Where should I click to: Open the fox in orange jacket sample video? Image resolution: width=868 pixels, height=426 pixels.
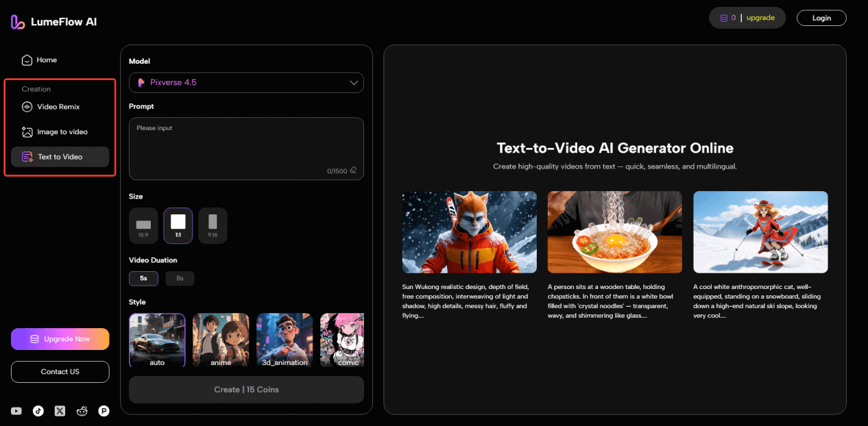[x=470, y=232]
